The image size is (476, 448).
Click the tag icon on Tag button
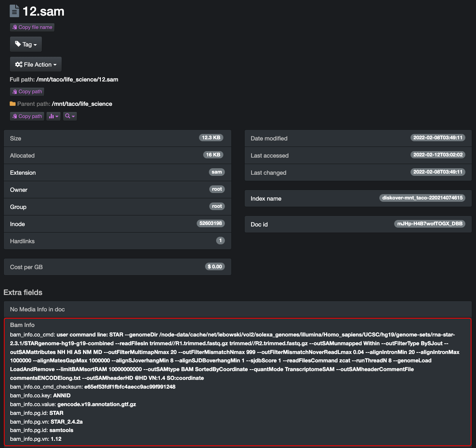[x=18, y=44]
